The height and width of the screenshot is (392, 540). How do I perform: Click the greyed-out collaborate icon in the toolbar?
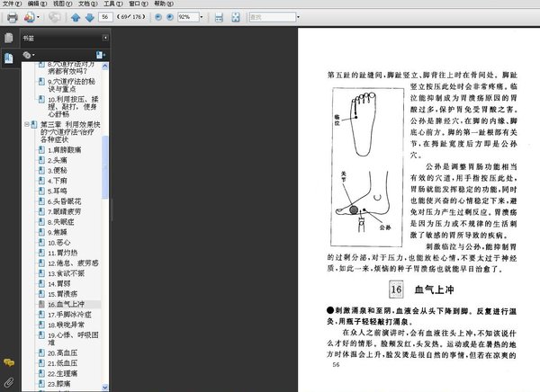54,17
